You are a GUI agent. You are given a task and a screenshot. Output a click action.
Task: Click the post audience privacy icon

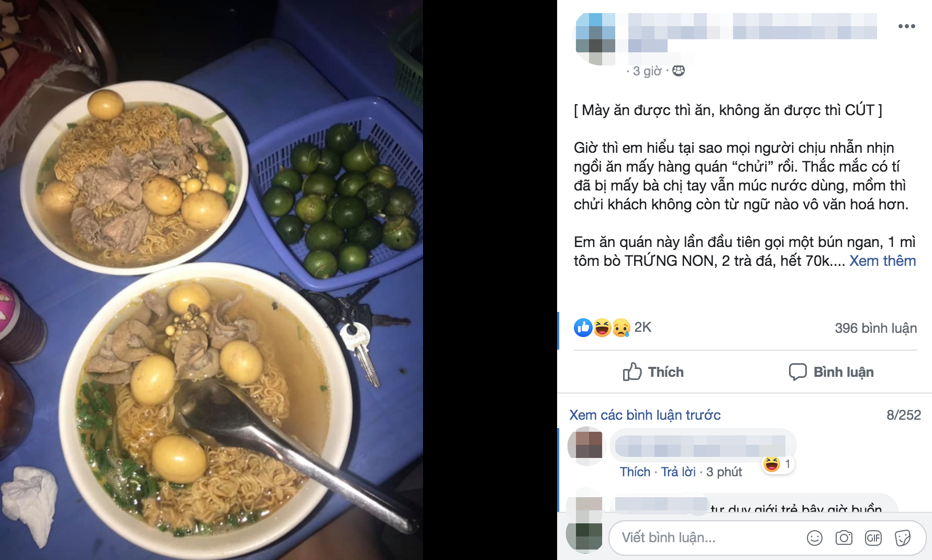click(679, 71)
